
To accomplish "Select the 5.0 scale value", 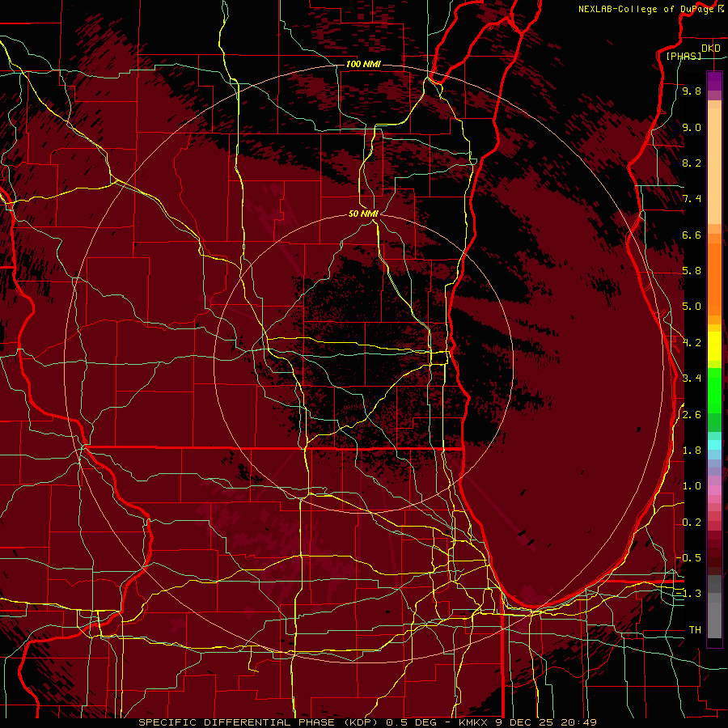I will coord(692,307).
